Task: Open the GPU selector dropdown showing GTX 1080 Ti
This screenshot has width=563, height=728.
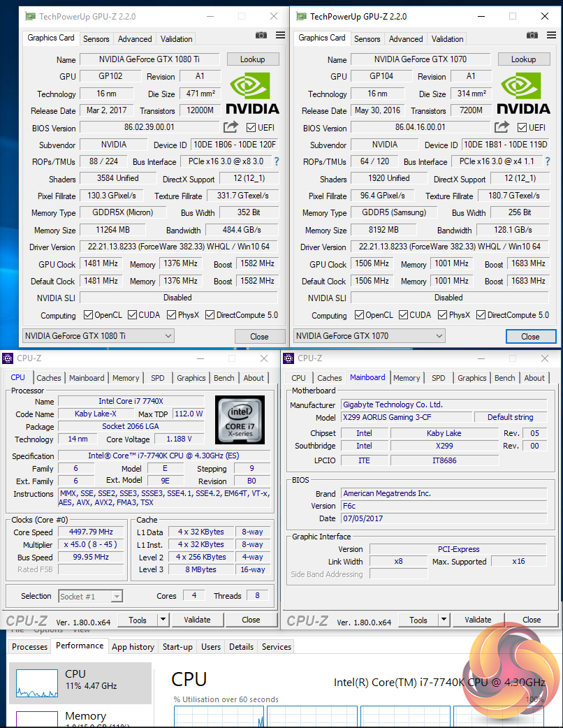Action: tap(98, 336)
